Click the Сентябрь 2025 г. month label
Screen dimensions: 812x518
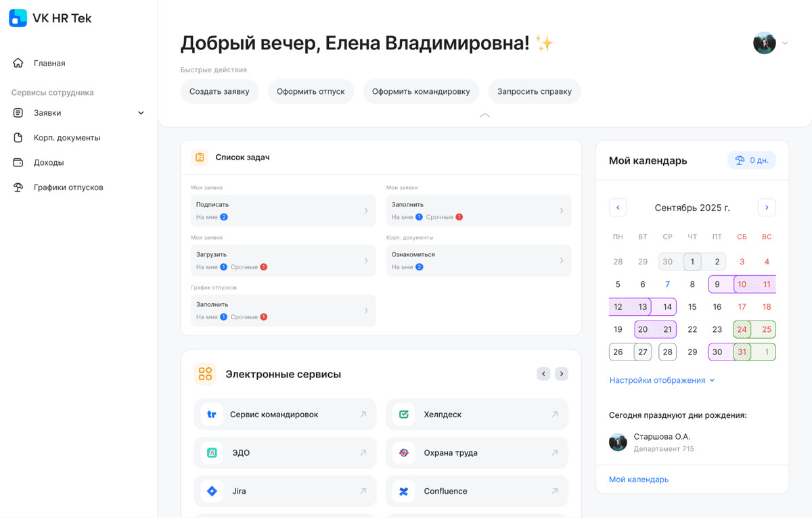pyautogui.click(x=692, y=208)
